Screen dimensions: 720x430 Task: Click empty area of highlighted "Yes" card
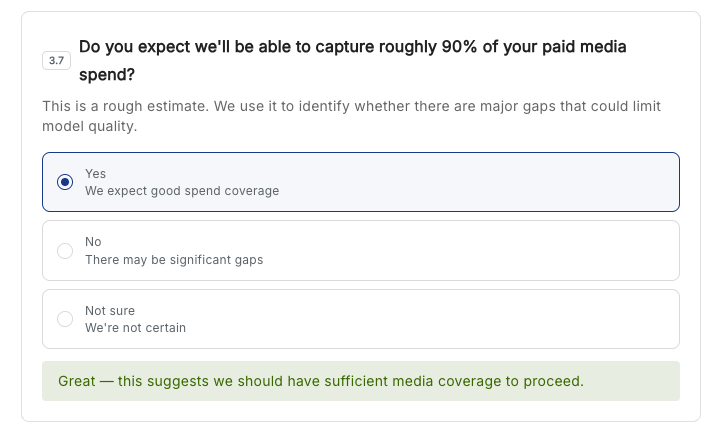point(459,182)
